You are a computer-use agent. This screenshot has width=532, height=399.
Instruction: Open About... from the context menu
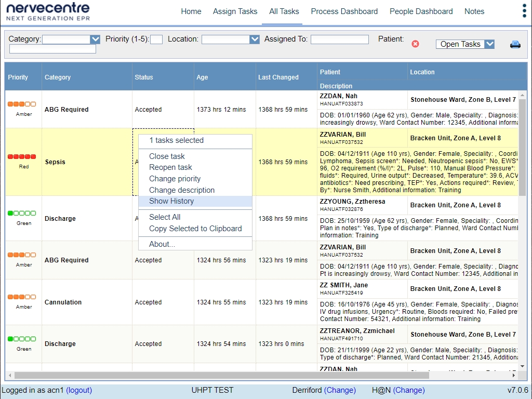pyautogui.click(x=195, y=244)
